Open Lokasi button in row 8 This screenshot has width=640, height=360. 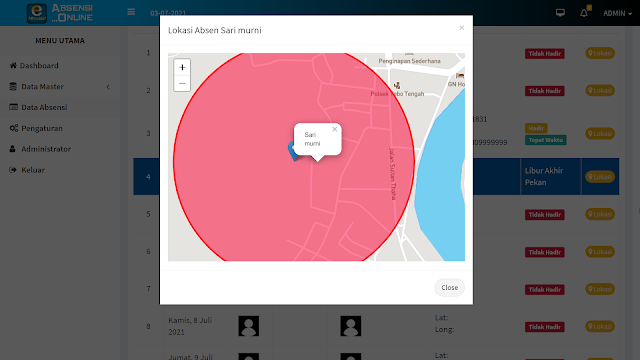(x=600, y=326)
